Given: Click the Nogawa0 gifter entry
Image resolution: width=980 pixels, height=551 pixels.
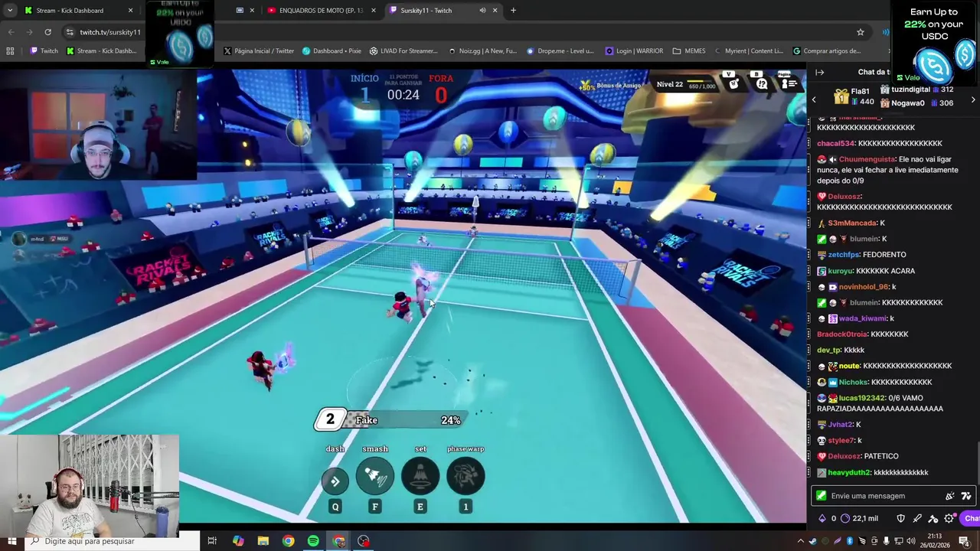Looking at the screenshot, I should (917, 103).
